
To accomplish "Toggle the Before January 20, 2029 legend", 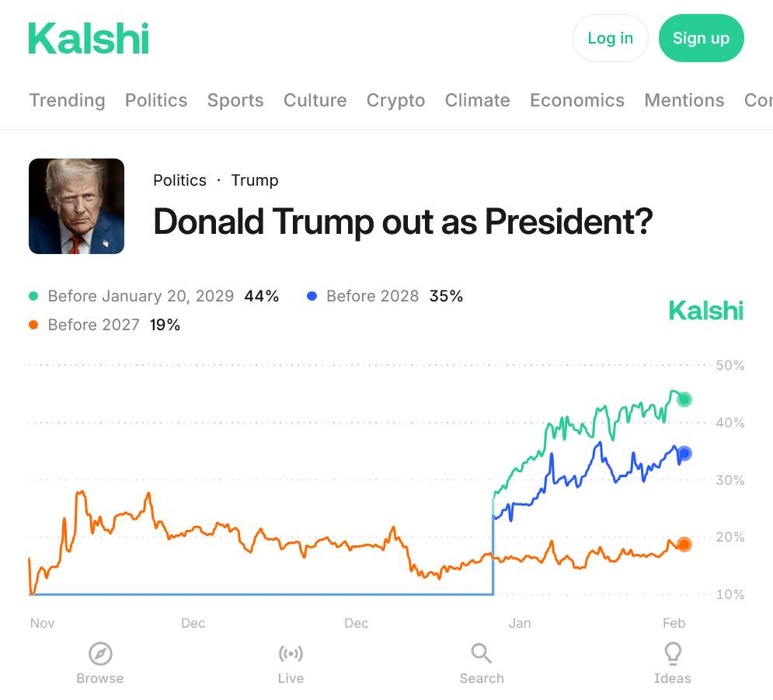I will click(x=141, y=296).
